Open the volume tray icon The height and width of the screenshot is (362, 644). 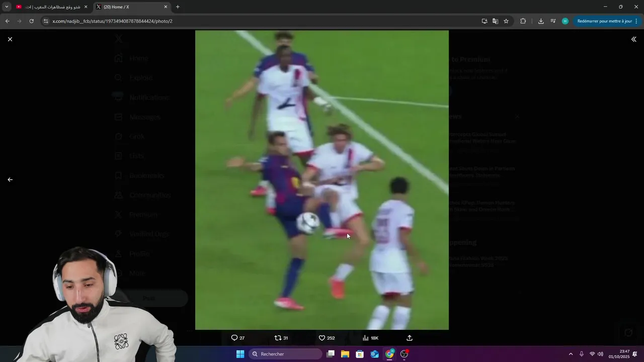click(600, 354)
